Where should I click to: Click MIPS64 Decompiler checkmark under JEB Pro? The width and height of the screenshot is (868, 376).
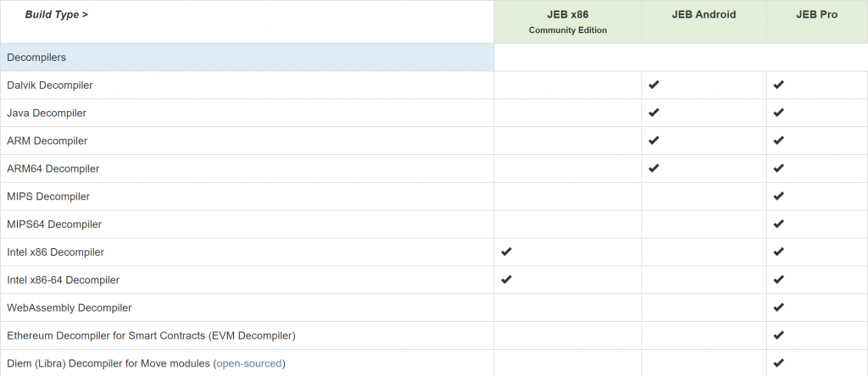779,224
